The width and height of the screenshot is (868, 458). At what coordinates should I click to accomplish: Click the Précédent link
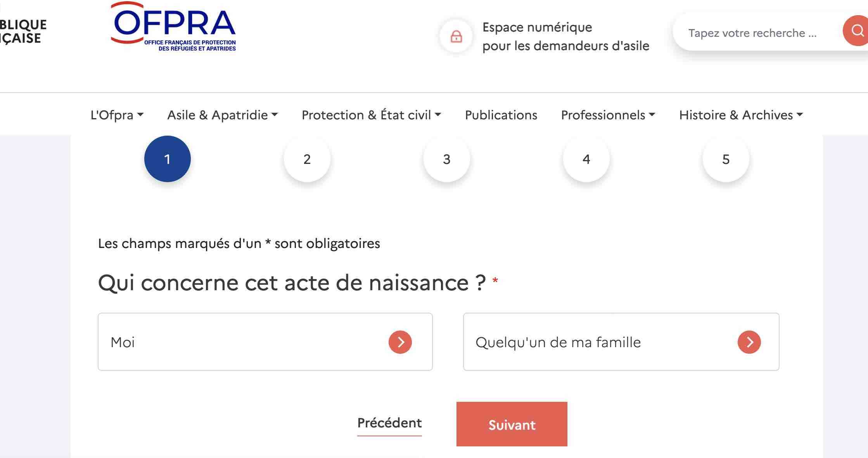389,423
